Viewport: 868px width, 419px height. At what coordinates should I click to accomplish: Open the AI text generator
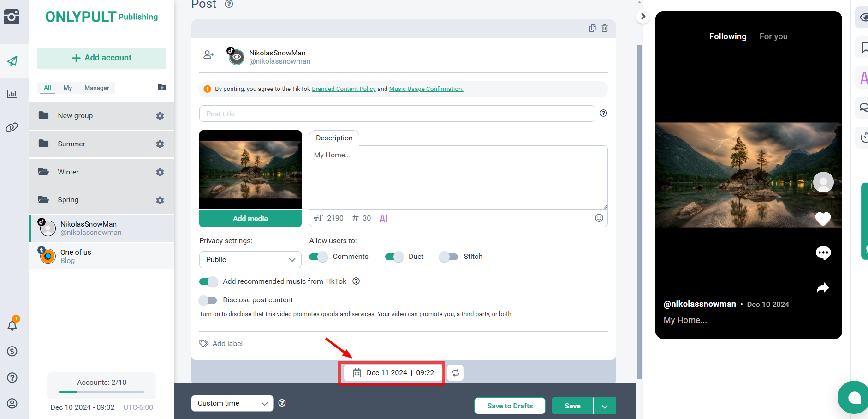[x=383, y=218]
